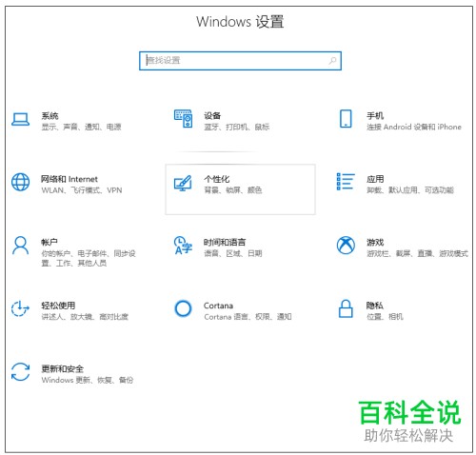Focus the Find a setting (查找设置) search field
This screenshot has width=476, height=455.
click(x=240, y=61)
